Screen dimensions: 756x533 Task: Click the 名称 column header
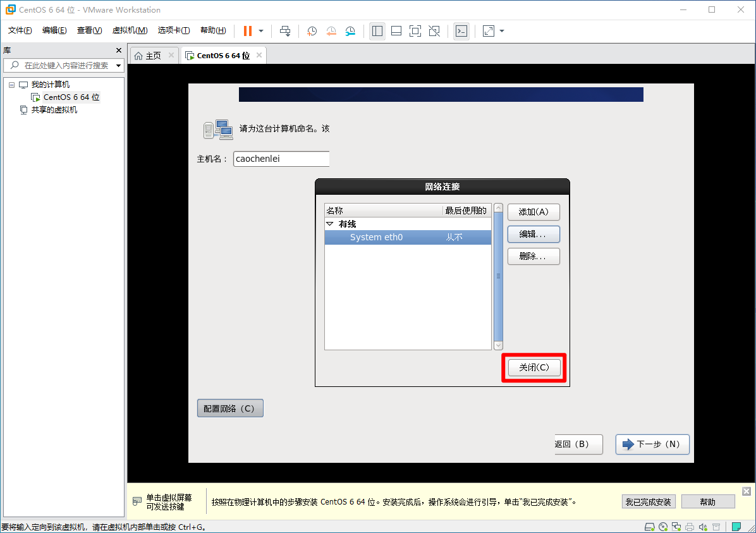[384, 211]
